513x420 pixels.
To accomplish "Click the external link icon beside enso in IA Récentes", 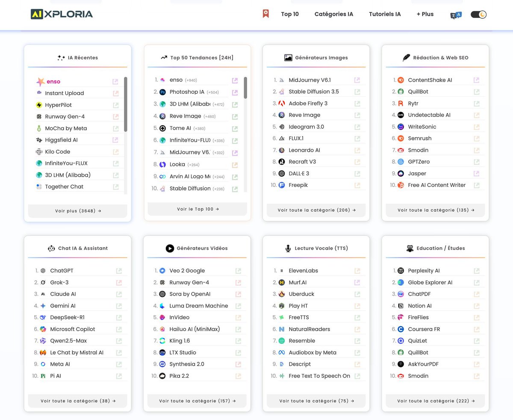I will click(115, 81).
